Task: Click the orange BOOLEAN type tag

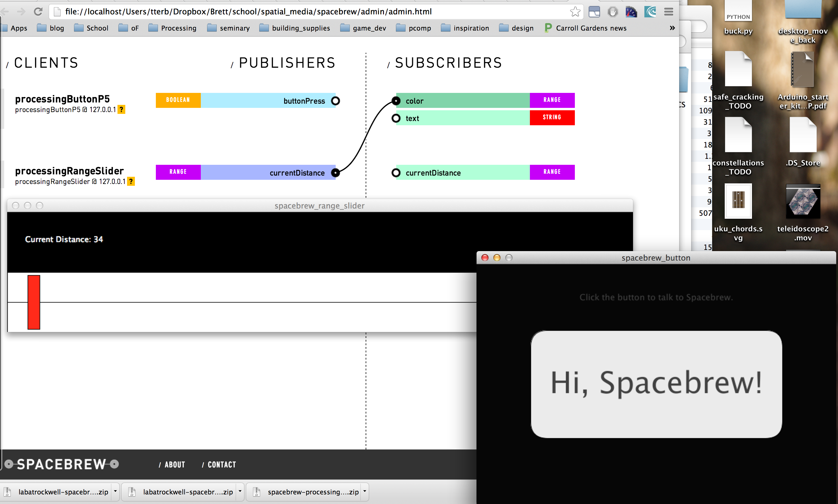Action: tap(178, 100)
